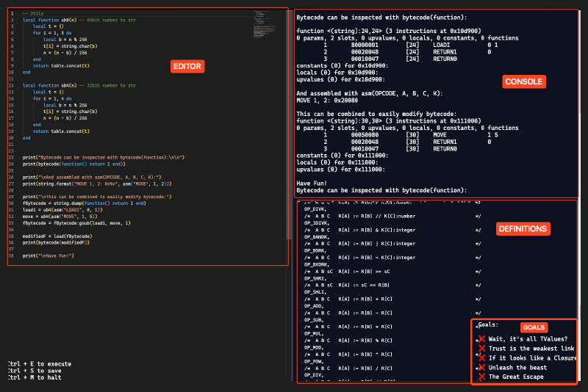Click the orange EDITOR label badge
Viewport: 588px width, 392px height.
[x=187, y=67]
